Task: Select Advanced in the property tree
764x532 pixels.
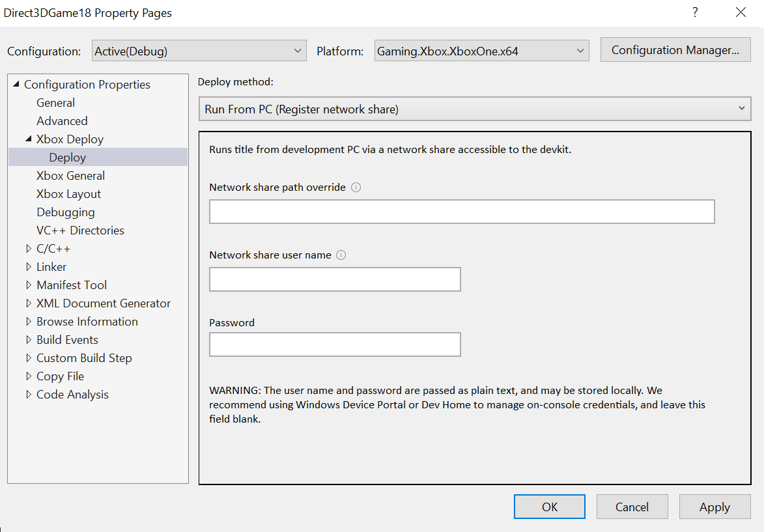Action: (62, 121)
